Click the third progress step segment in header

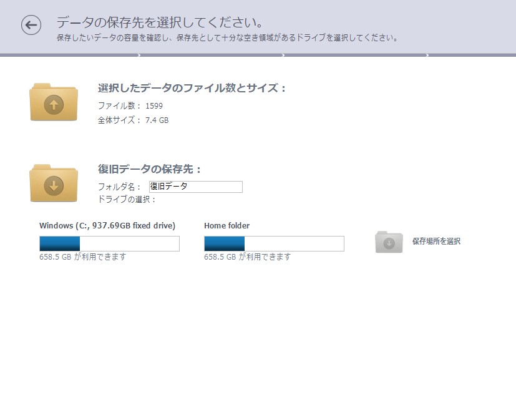[x=356, y=55]
